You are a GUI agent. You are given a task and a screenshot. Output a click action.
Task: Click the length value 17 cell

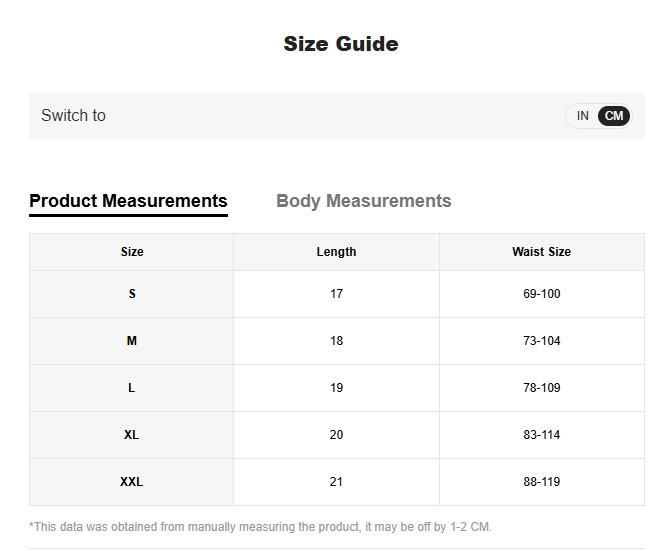click(x=336, y=294)
